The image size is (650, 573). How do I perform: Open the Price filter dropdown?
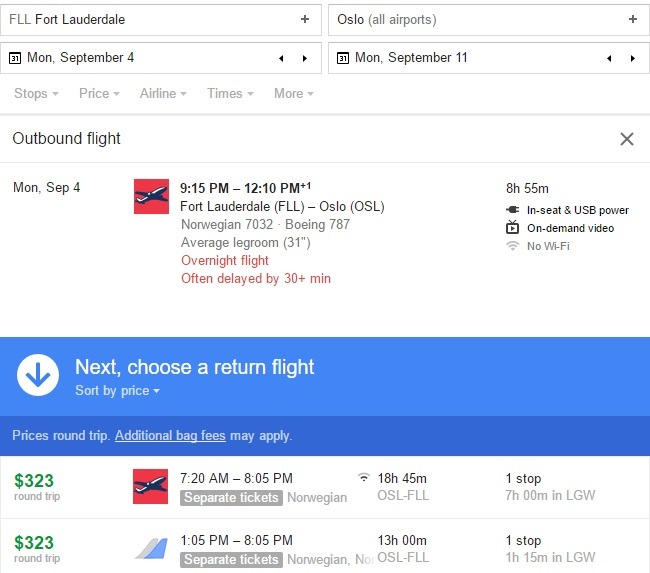tap(99, 94)
